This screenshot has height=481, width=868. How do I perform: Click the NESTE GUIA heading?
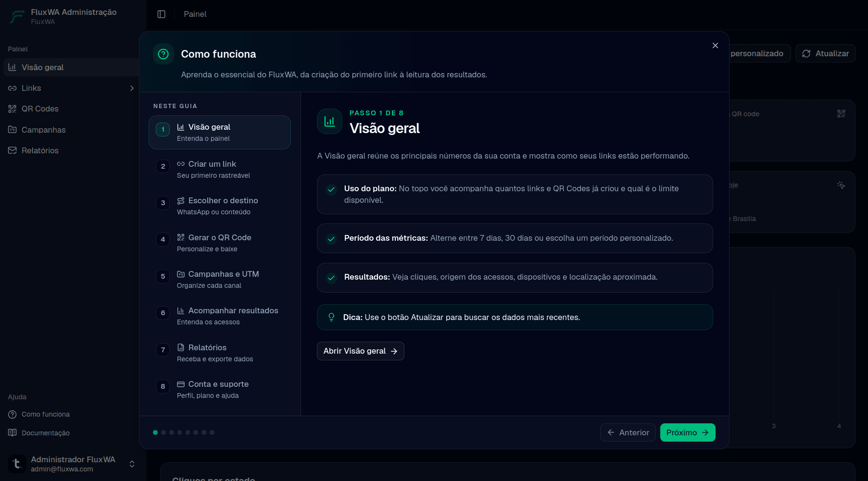175,106
